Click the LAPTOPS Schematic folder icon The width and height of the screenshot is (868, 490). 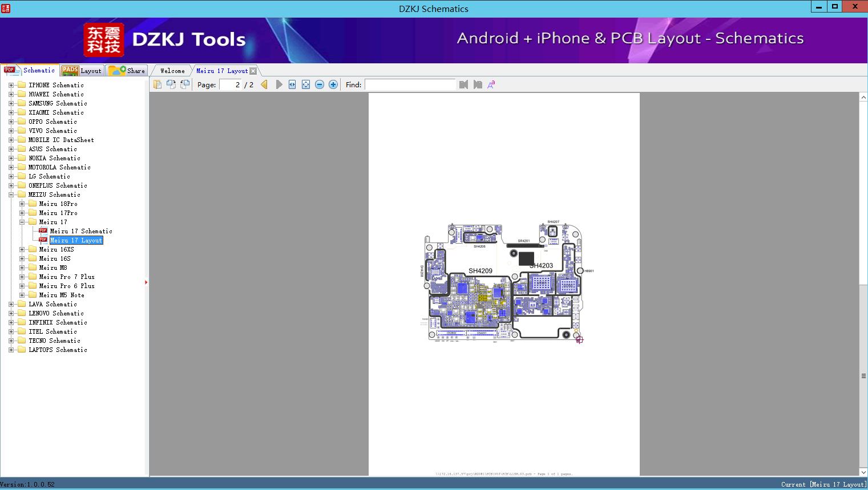tap(22, 350)
